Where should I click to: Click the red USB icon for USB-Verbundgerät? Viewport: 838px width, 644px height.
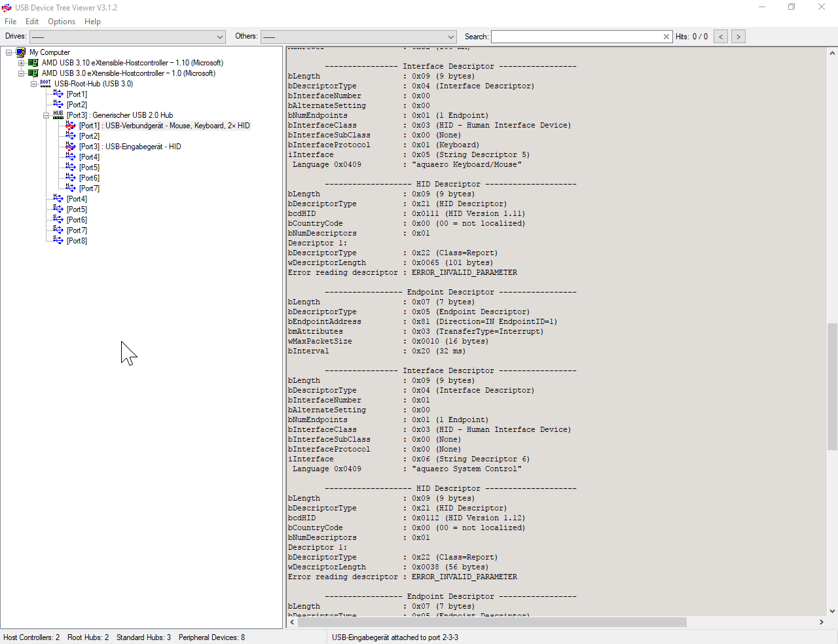tap(71, 126)
